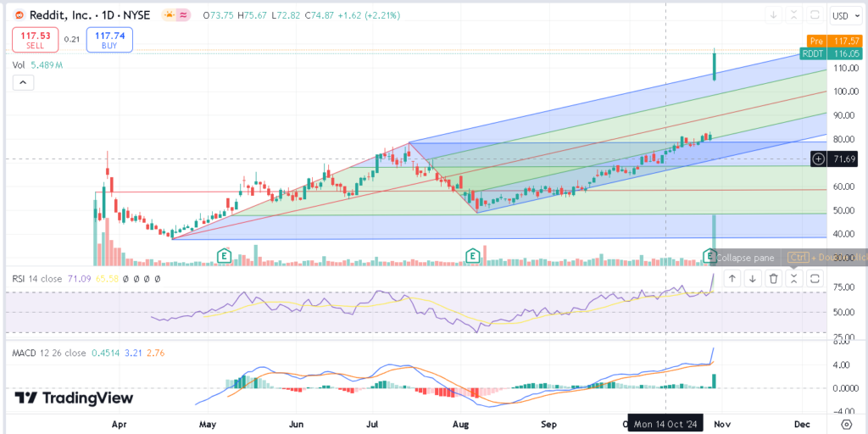Collapse the main price chart pane

coord(793,15)
